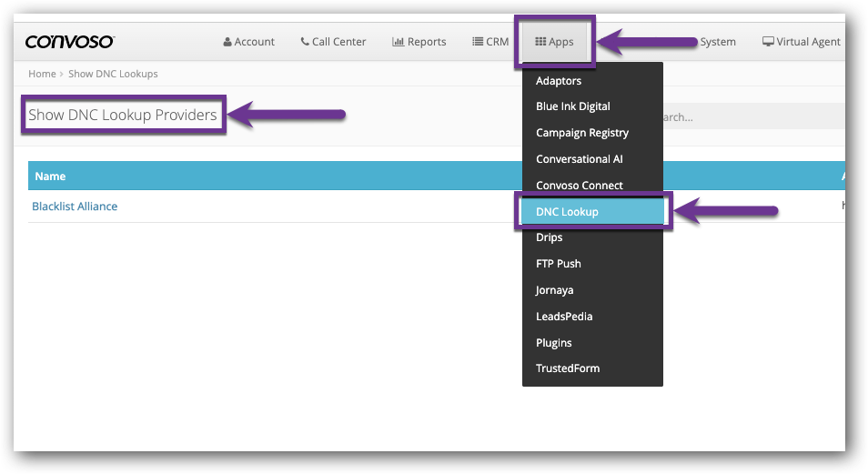Choose TrustedForm menu item
868x474 pixels.
pyautogui.click(x=592, y=368)
